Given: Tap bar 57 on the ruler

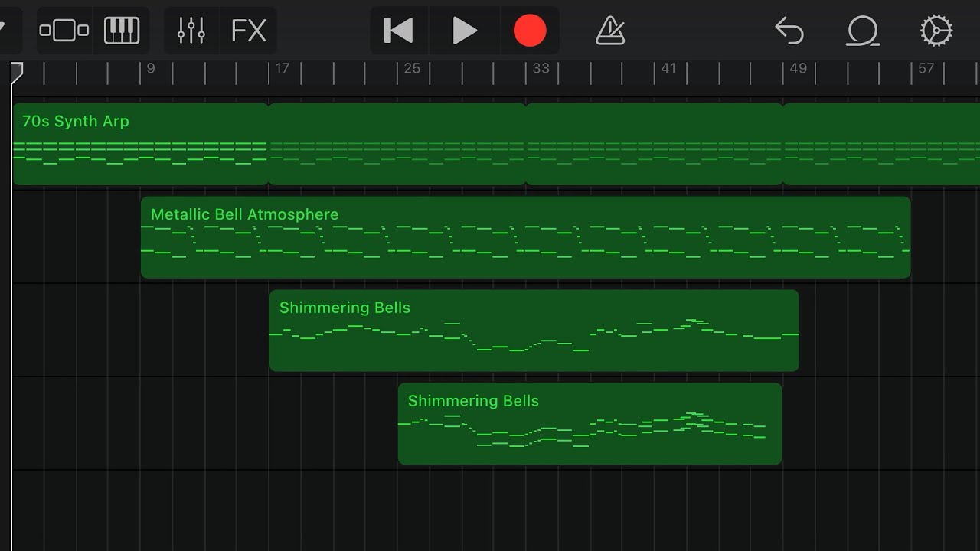Looking at the screenshot, I should (926, 69).
